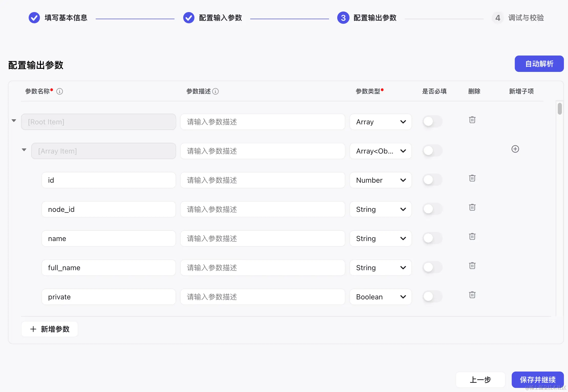Delete the private parameter row
The width and height of the screenshot is (568, 392).
point(472,295)
